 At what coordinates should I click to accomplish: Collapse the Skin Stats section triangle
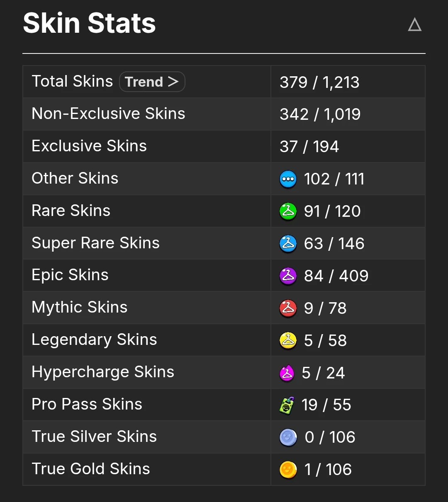click(414, 25)
